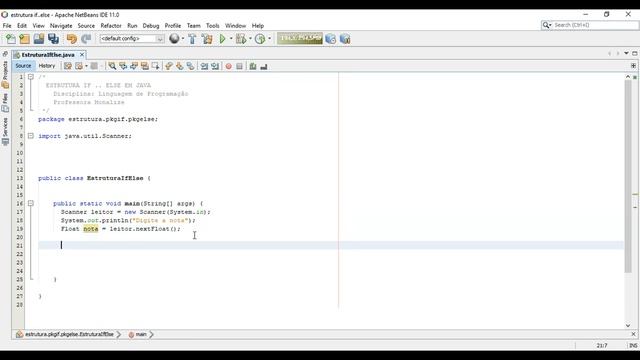This screenshot has height=360, width=640.
Task: Click the vertical scrollbar down arrow
Action: (628, 325)
